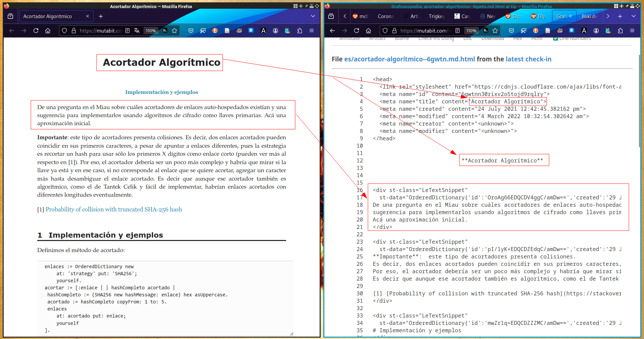Switch to the New tab
The width and height of the screenshot is (644, 339).
tap(488, 16)
